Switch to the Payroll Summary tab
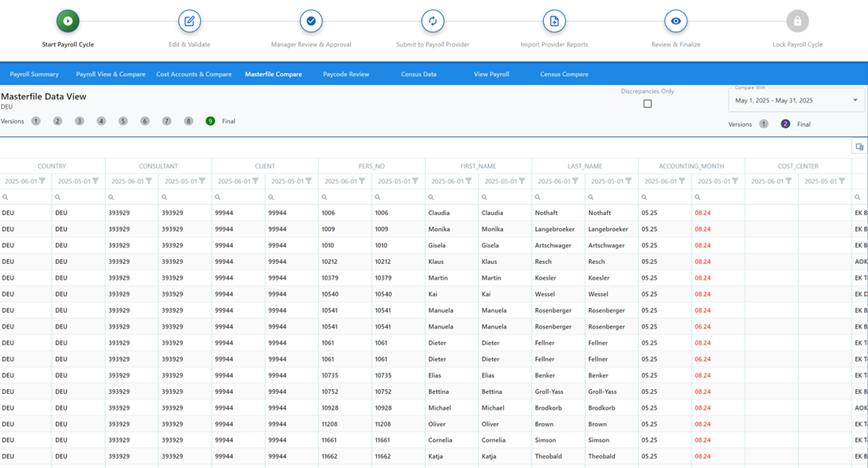This screenshot has width=868, height=468. (35, 73)
